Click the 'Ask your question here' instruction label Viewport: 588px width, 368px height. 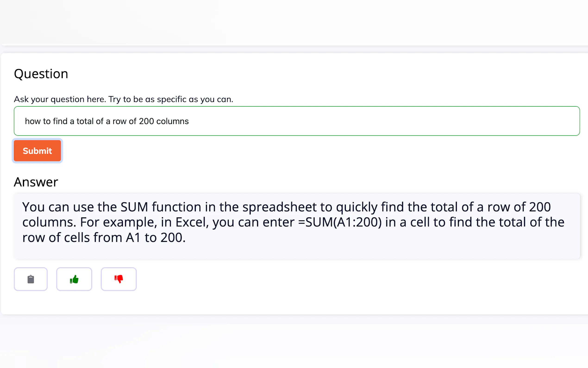click(x=123, y=99)
